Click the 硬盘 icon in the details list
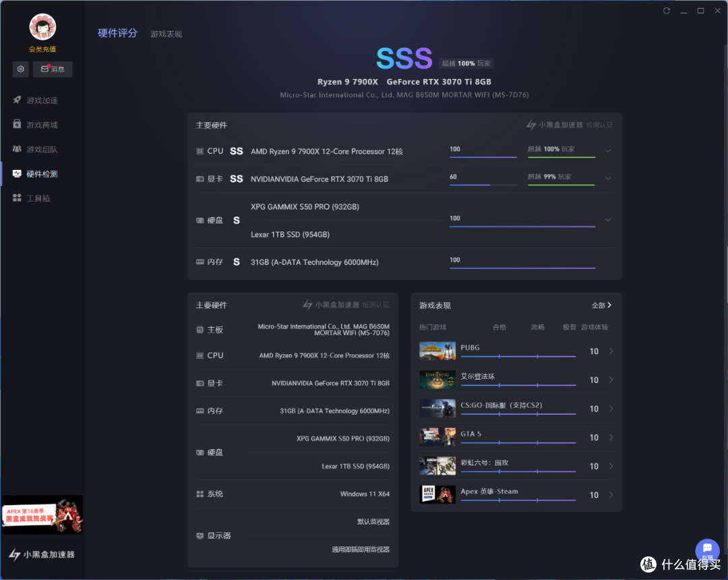Viewport: 728px width, 580px height. coord(200,453)
